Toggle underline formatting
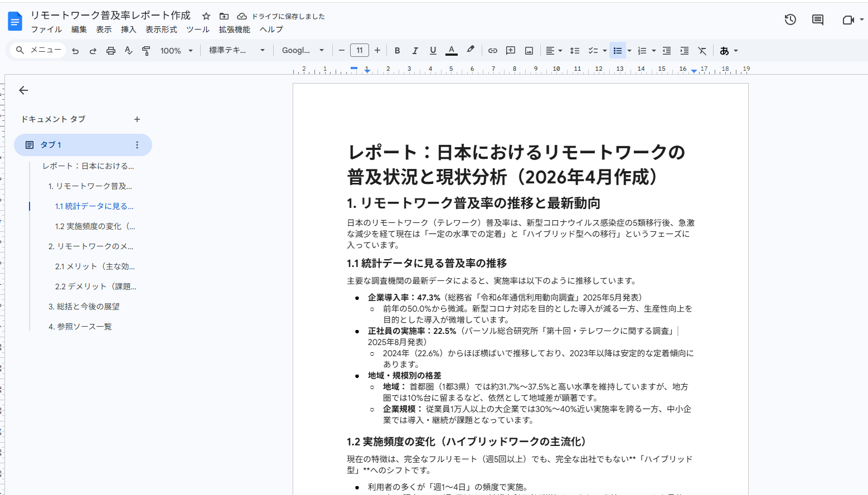The width and height of the screenshot is (868, 495). pyautogui.click(x=433, y=51)
